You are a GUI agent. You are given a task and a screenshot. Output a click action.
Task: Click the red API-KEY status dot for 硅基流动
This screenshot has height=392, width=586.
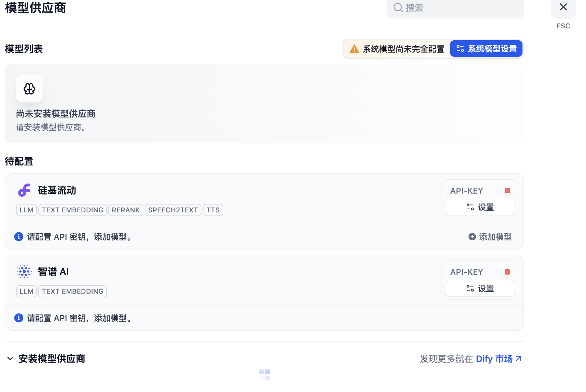[x=507, y=191]
